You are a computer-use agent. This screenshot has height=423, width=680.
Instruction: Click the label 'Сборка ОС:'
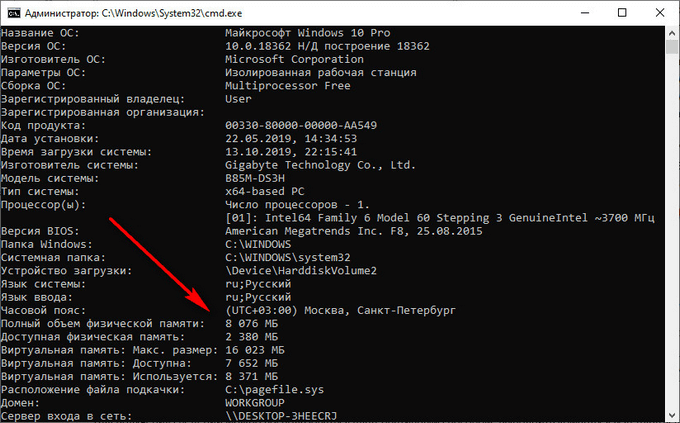33,86
